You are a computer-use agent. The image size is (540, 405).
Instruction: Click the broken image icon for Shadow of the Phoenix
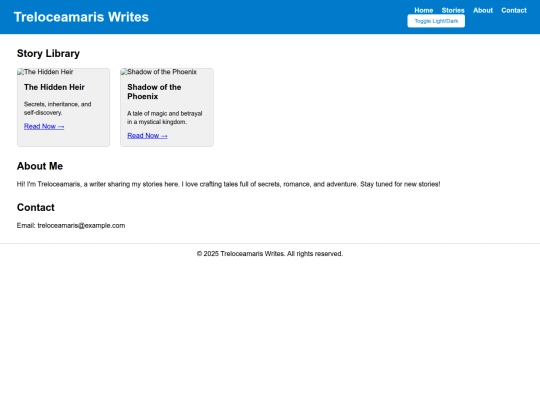pyautogui.click(x=124, y=72)
